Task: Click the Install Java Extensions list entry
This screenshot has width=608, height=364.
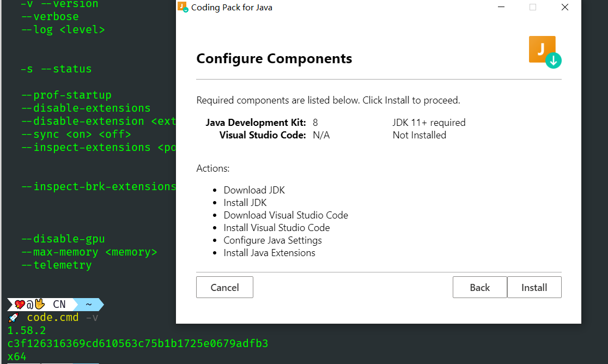Action: click(x=269, y=252)
